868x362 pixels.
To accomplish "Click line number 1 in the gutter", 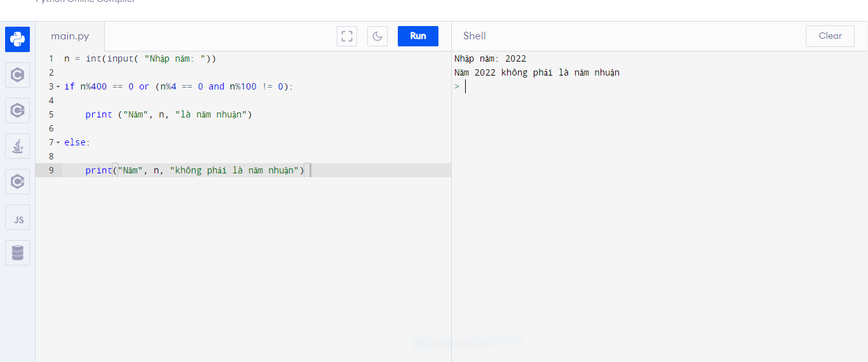I will [x=51, y=58].
